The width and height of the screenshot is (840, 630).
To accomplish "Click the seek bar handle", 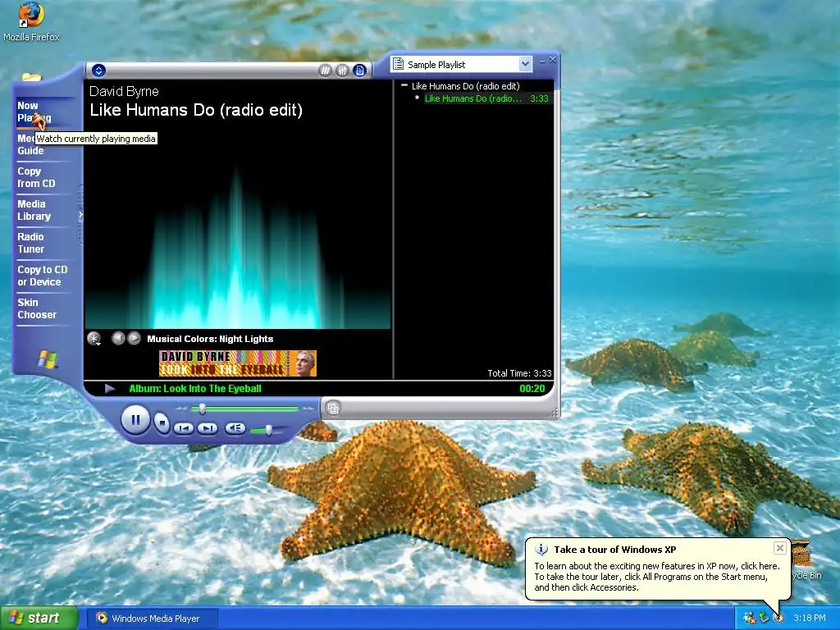I will (202, 409).
